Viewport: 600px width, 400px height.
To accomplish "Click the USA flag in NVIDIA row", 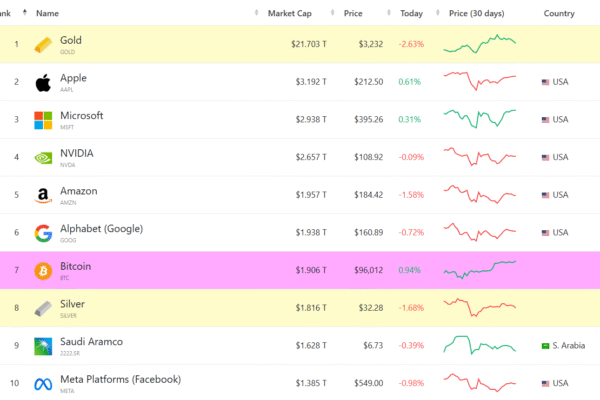I will [x=545, y=157].
